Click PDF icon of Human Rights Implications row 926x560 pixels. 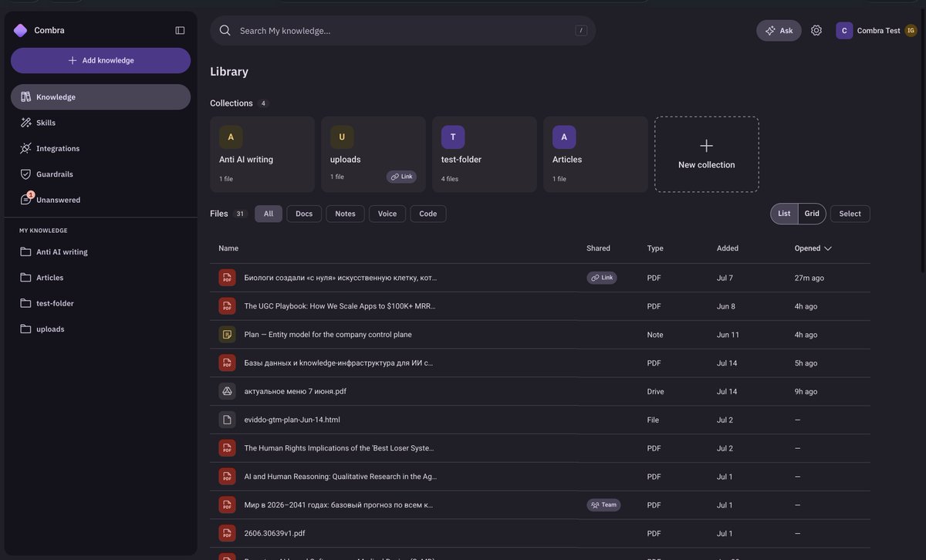(x=227, y=448)
